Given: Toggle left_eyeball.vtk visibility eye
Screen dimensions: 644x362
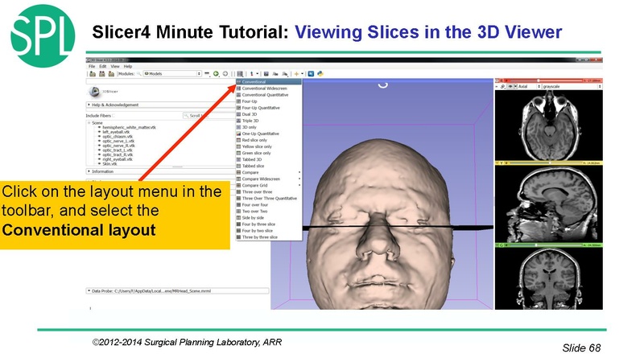Looking at the screenshot, I should point(99,132).
